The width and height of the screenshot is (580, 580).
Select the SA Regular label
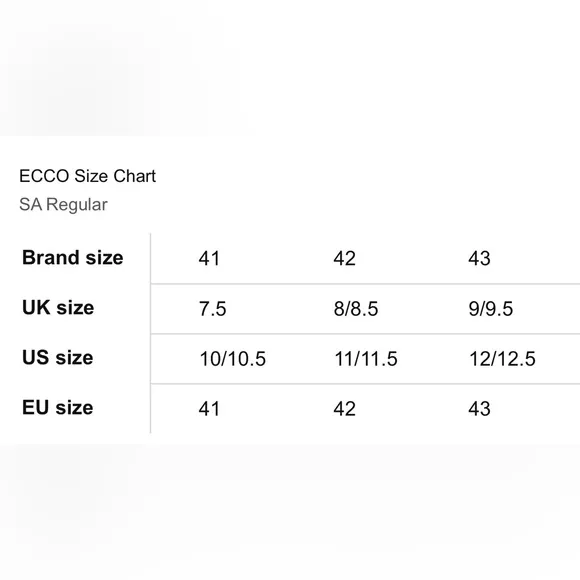63,205
